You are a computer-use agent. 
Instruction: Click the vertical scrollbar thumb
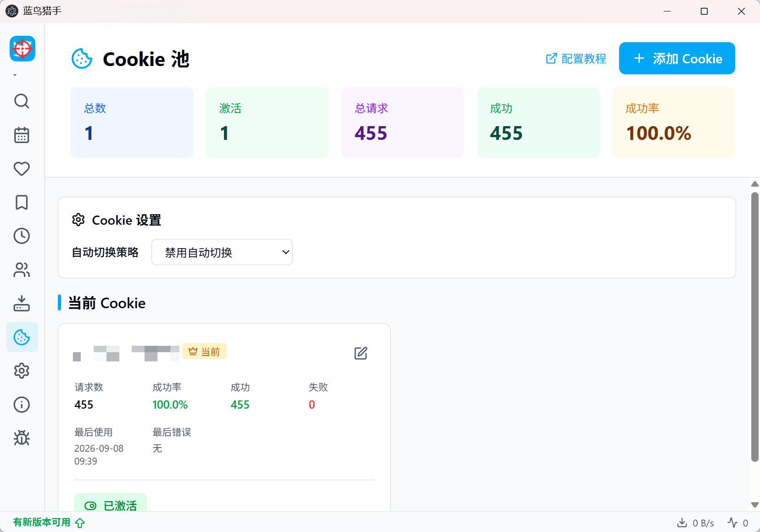(754, 327)
